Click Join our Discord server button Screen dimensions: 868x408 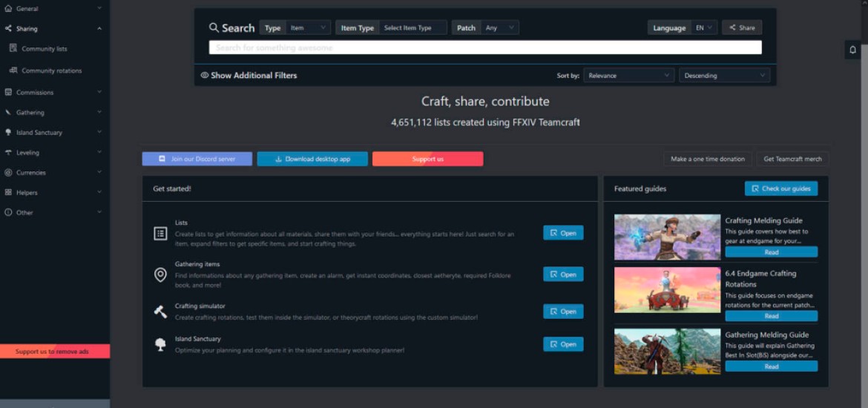(197, 159)
